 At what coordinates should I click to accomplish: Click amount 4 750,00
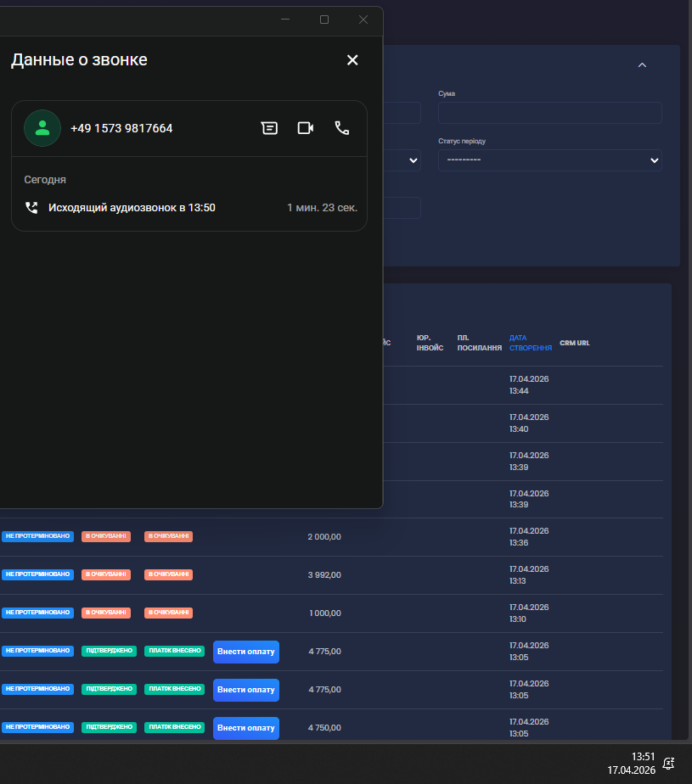[324, 728]
